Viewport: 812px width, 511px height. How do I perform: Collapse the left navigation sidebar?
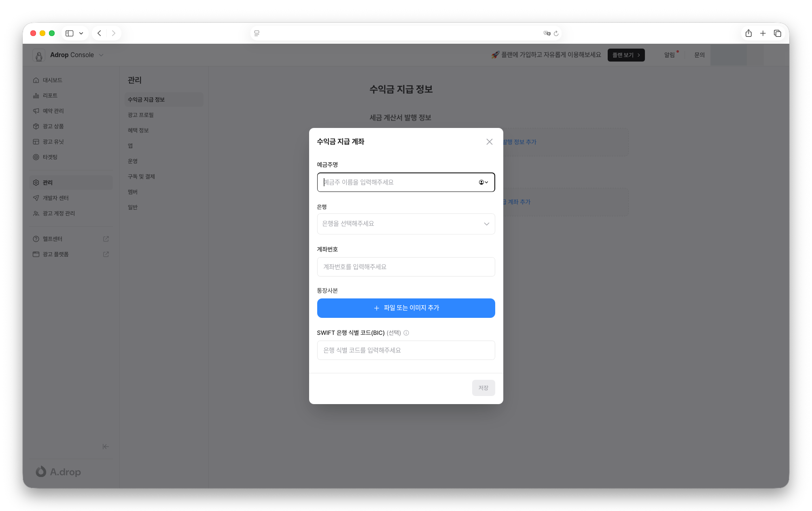(106, 447)
